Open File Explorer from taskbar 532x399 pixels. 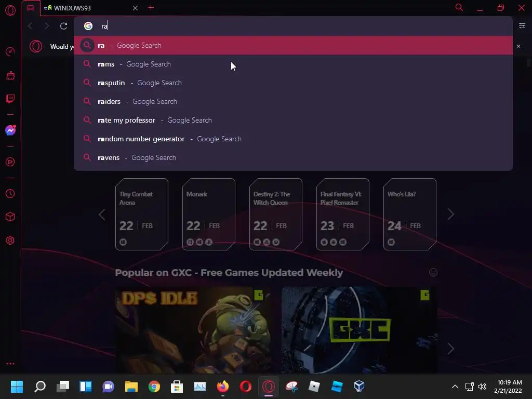pos(131,386)
